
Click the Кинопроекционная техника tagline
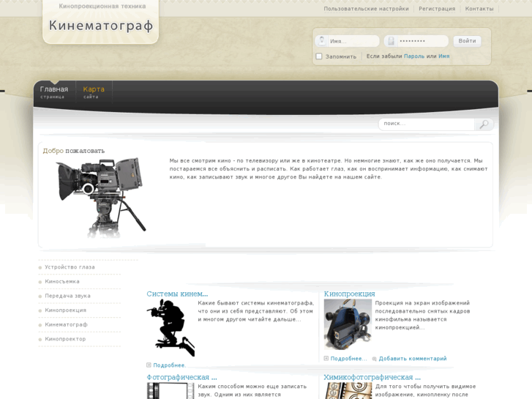point(102,6)
